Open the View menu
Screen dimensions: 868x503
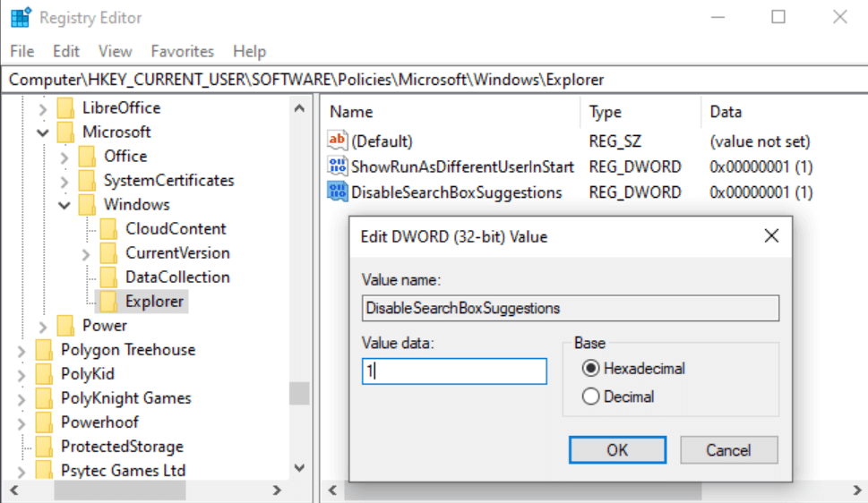116,51
